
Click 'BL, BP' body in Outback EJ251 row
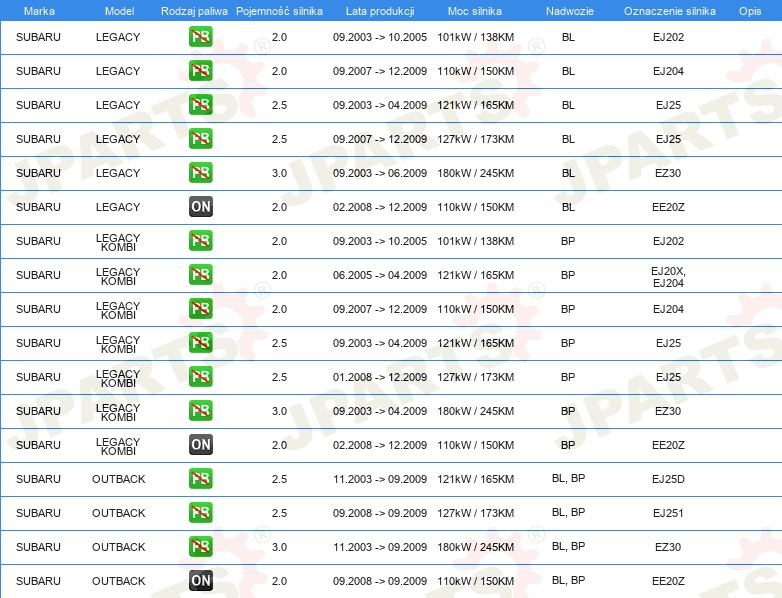click(569, 512)
